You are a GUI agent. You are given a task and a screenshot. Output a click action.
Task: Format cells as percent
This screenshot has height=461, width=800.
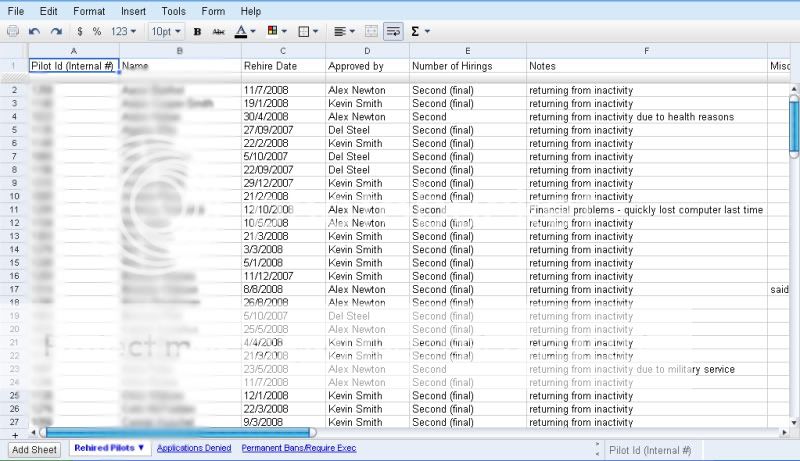click(97, 31)
